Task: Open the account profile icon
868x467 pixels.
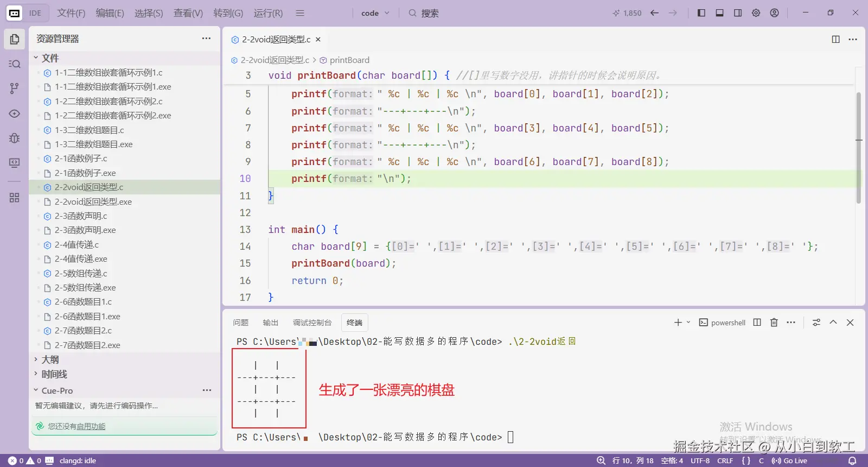Action: [775, 13]
